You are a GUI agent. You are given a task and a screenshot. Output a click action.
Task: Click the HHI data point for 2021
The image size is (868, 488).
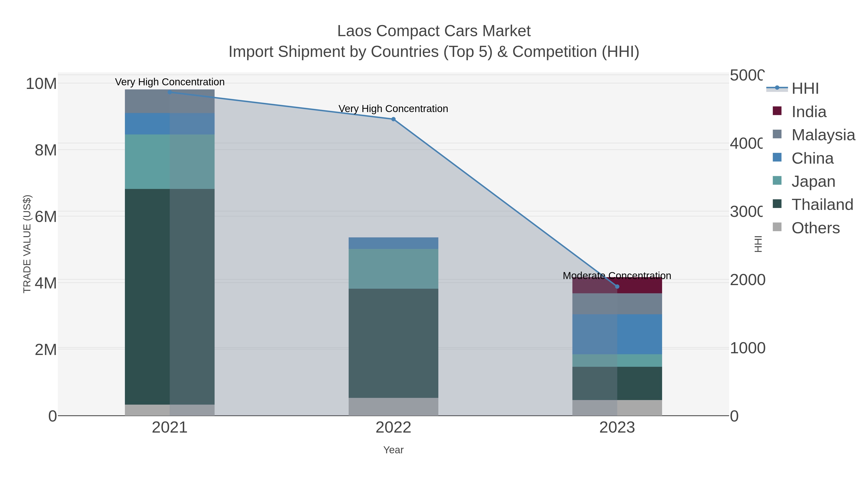point(170,92)
